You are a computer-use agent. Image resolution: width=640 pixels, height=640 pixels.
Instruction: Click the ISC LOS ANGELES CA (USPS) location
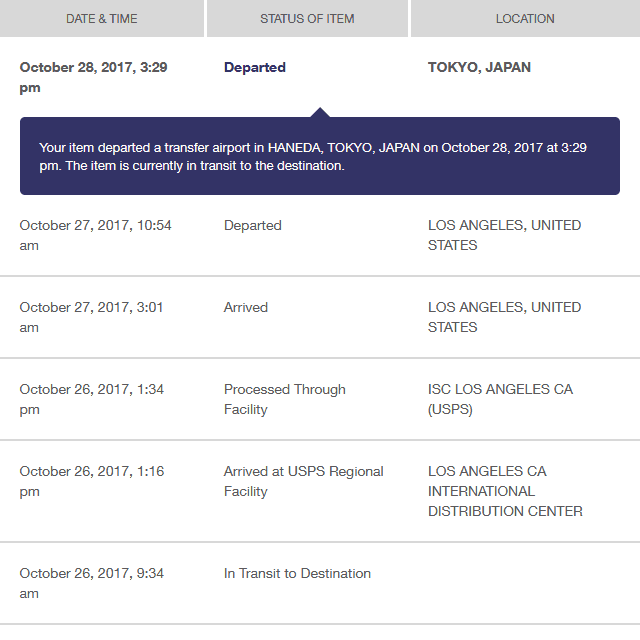click(x=500, y=399)
